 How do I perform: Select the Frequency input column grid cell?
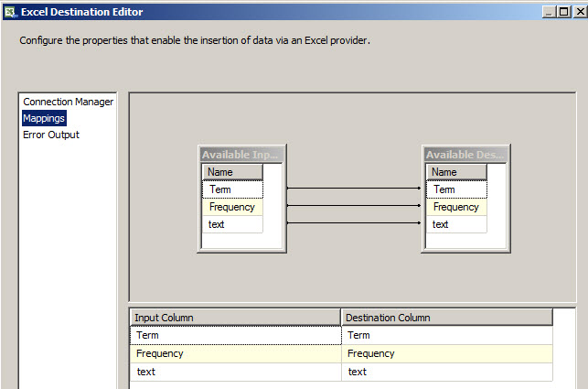pos(235,353)
